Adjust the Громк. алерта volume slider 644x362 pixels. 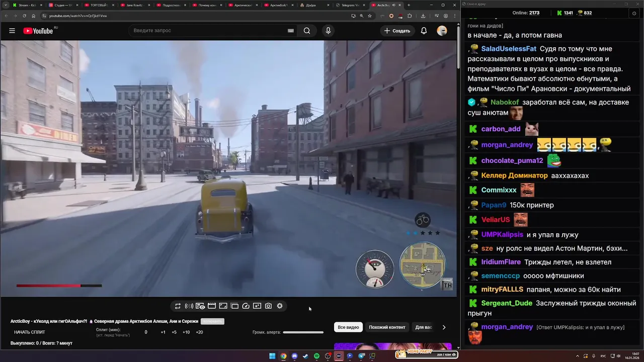point(303,332)
